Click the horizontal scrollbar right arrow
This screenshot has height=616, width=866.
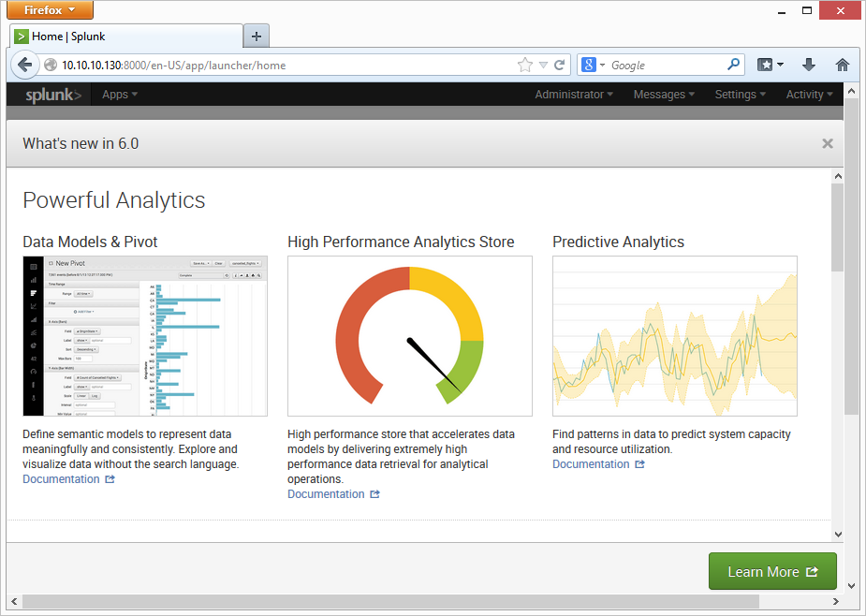[x=836, y=601]
